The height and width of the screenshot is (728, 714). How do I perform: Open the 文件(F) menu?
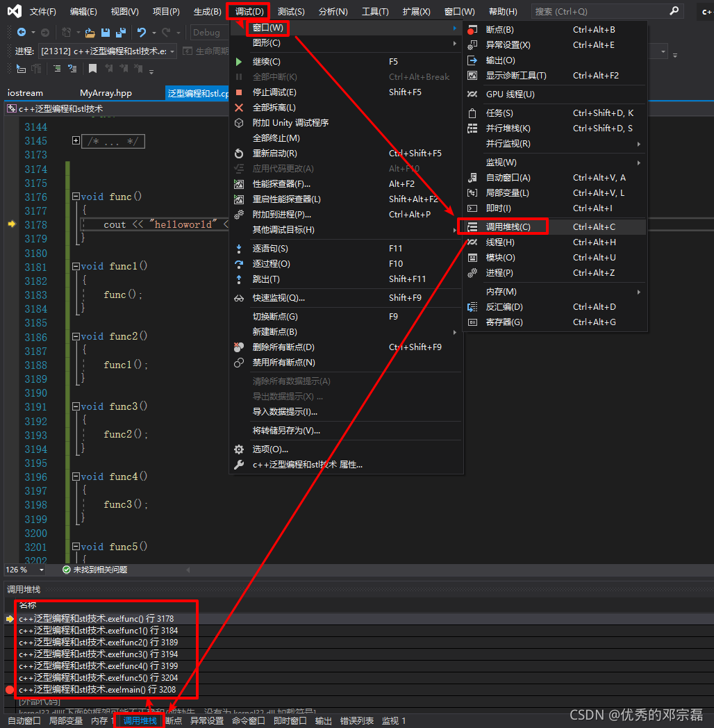coord(42,11)
